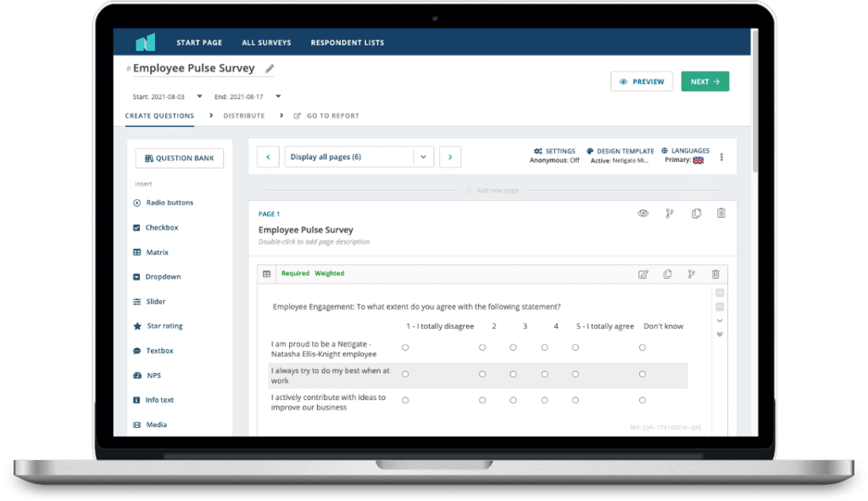Insert a Slider question type
Image resolution: width=868 pixels, height=501 pixels.
point(155,302)
